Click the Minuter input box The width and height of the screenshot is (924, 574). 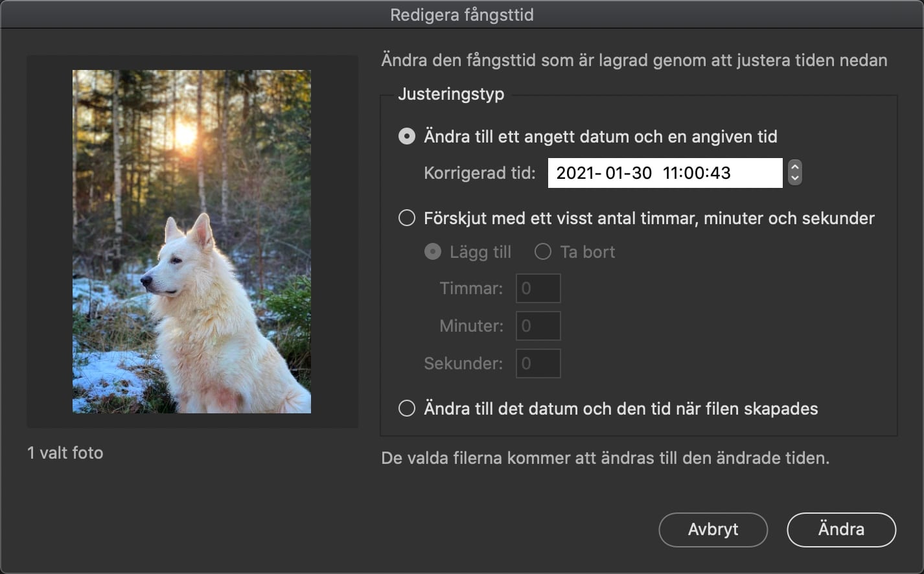(x=538, y=326)
